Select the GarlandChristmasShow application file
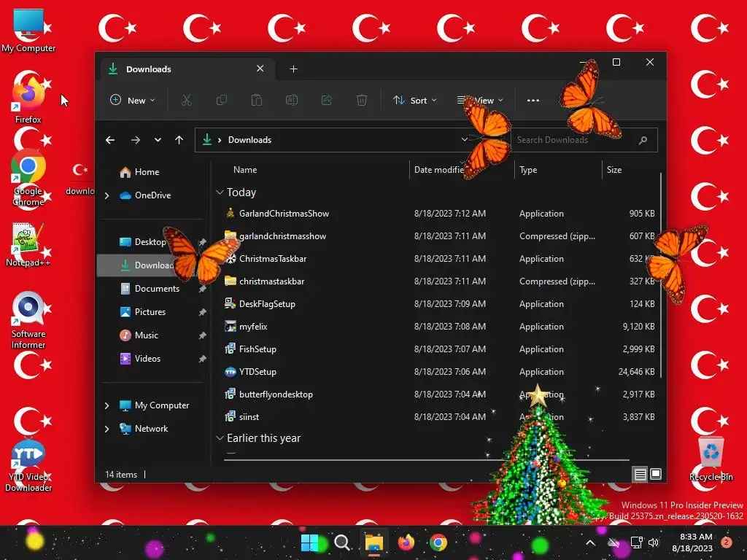The height and width of the screenshot is (560, 747). click(438, 214)
